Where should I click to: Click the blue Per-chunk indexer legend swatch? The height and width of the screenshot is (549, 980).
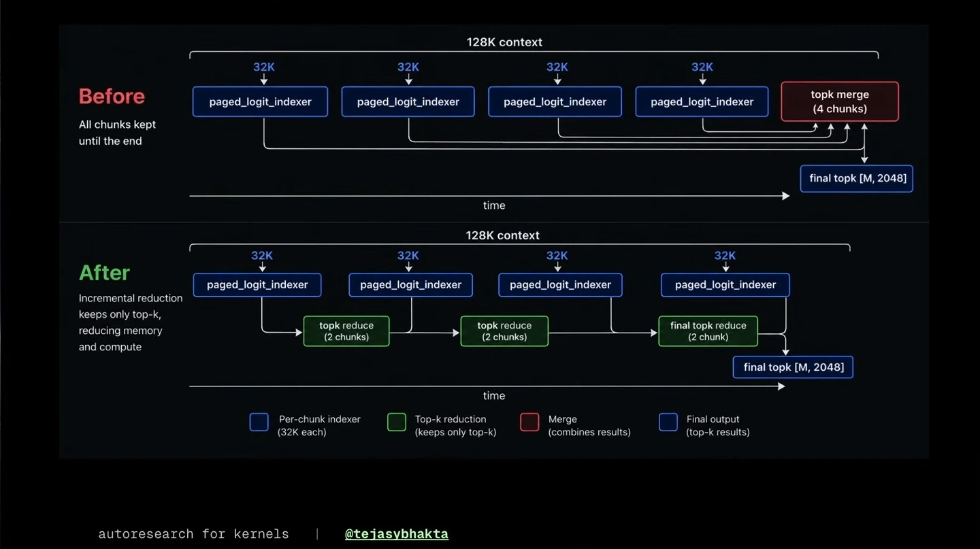coord(259,422)
